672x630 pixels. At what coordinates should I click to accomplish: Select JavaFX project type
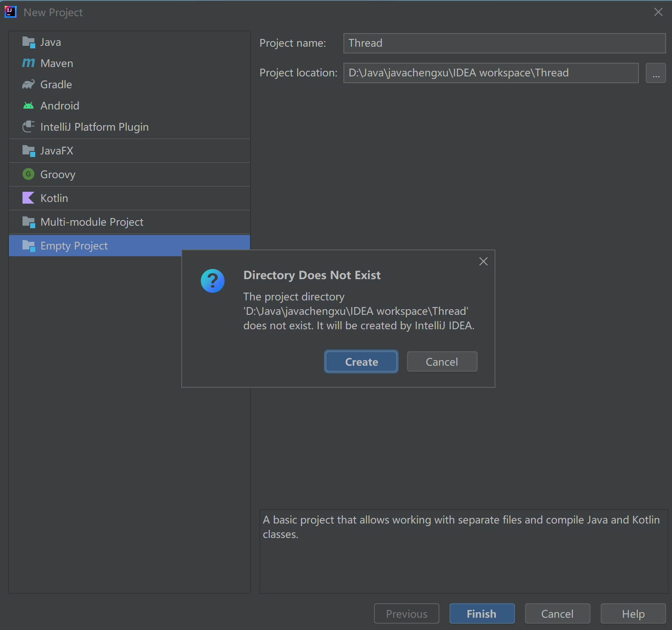point(129,151)
